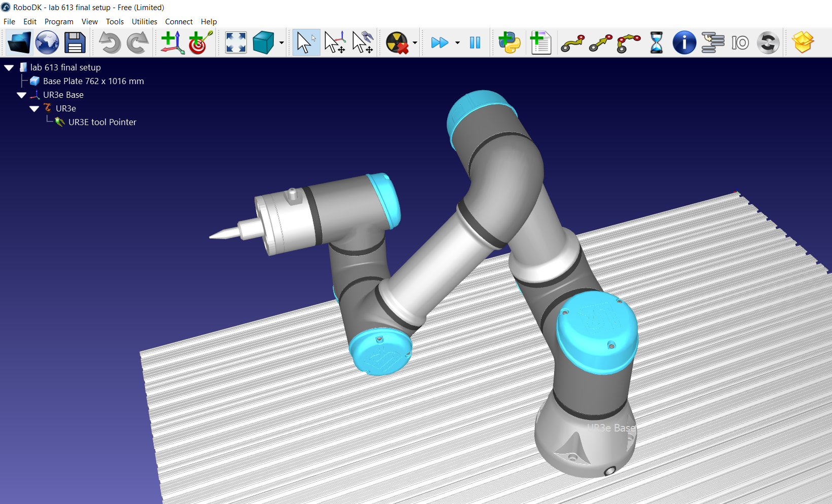Select the isometric view cube icon
This screenshot has height=504, width=832.
(263, 43)
